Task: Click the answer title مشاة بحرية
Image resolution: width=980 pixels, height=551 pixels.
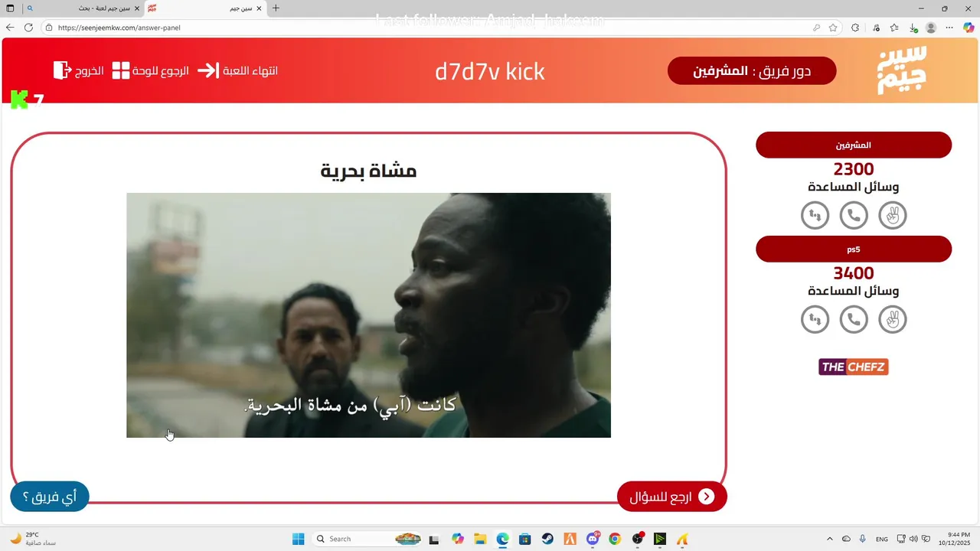Action: tap(368, 171)
